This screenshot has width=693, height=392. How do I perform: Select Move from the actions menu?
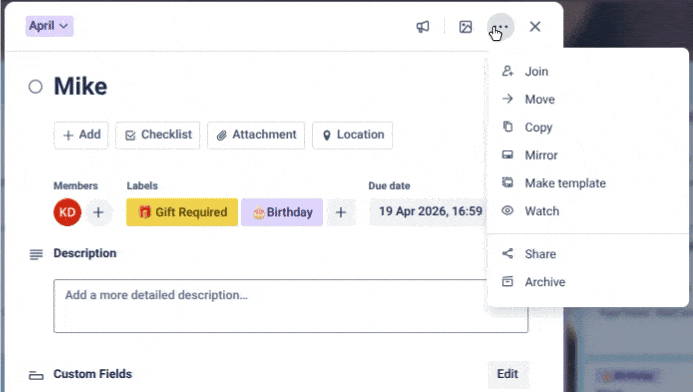pyautogui.click(x=588, y=99)
